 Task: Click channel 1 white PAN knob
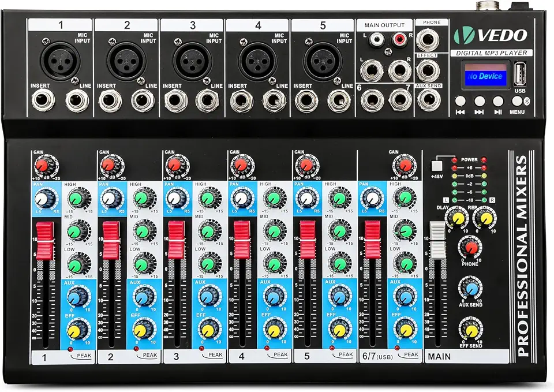point(42,199)
